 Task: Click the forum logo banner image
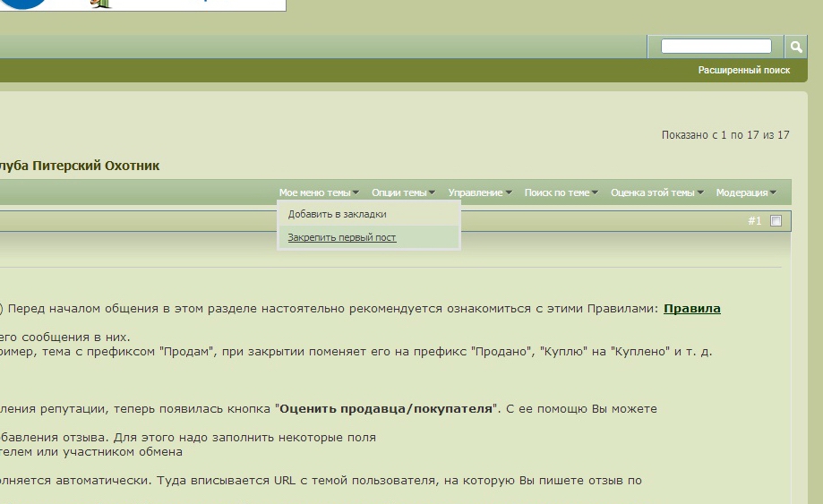143,4
